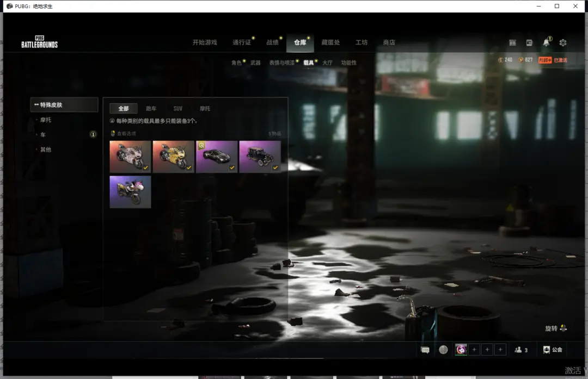The width and height of the screenshot is (588, 379).
Task: Click the 查看选项 view options hint
Action: 126,134
